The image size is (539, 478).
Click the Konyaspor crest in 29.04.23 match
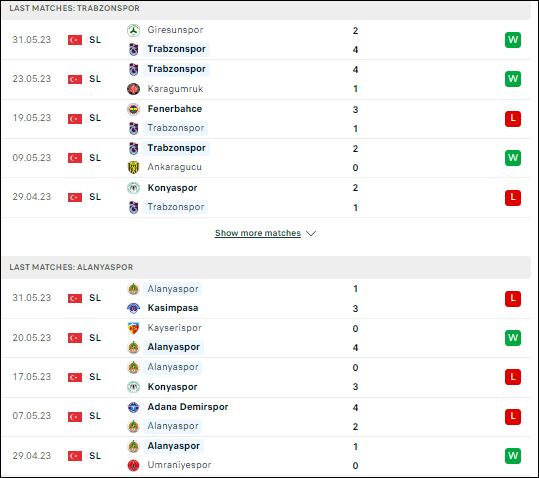133,188
